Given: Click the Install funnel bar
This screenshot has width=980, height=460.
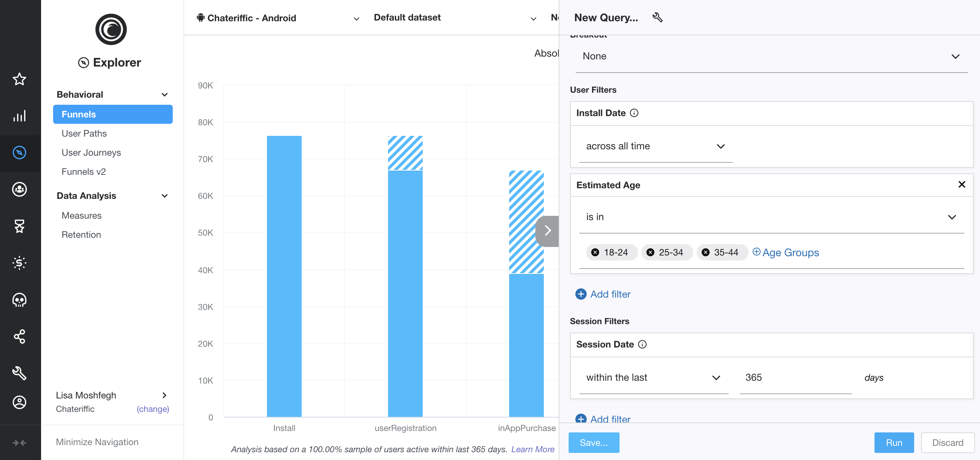Looking at the screenshot, I should [x=284, y=276].
